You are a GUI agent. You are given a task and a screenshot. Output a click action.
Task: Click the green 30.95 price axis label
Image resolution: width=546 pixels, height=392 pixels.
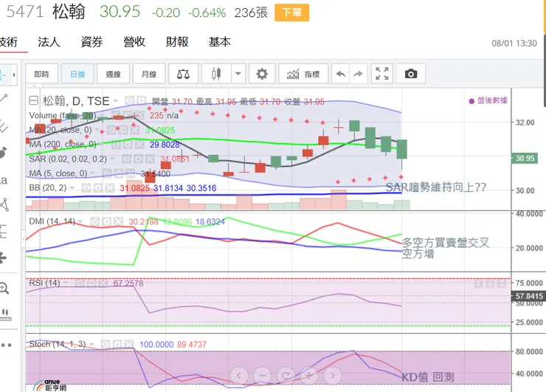(x=525, y=158)
